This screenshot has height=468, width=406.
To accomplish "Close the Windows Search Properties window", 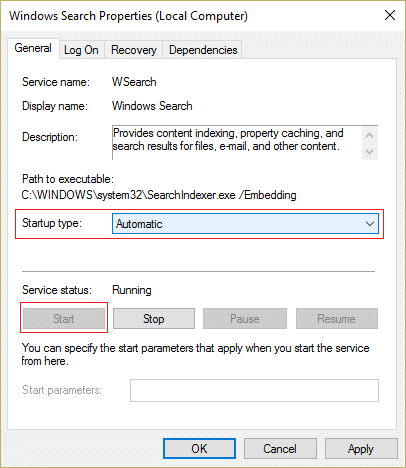I will pyautogui.click(x=390, y=15).
